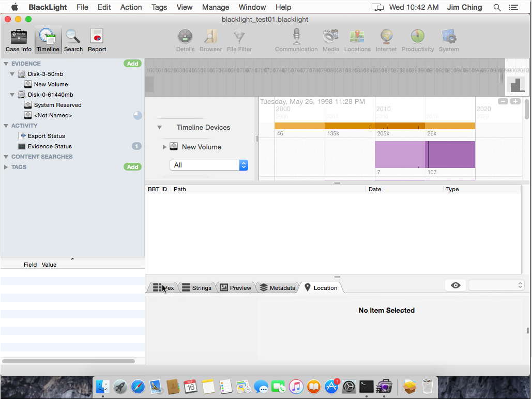Viewport: 532px width, 399px height.
Task: Switch to the Hex tab
Action: [x=163, y=288]
